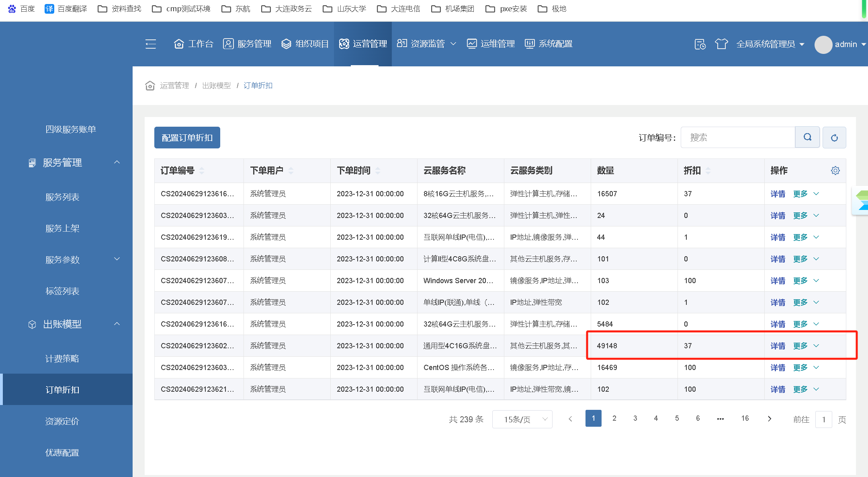This screenshot has height=477, width=868.
Task: Go to previous page arrow
Action: (x=570, y=419)
